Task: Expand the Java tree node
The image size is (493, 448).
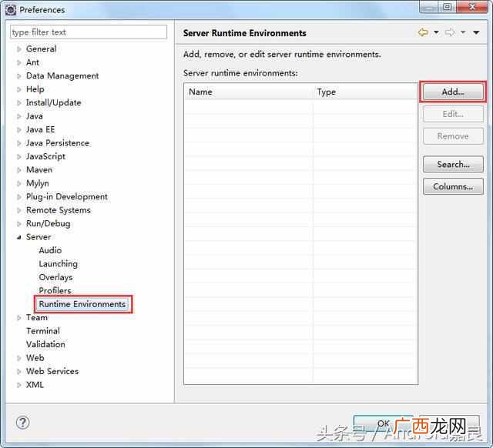Action: click(19, 116)
